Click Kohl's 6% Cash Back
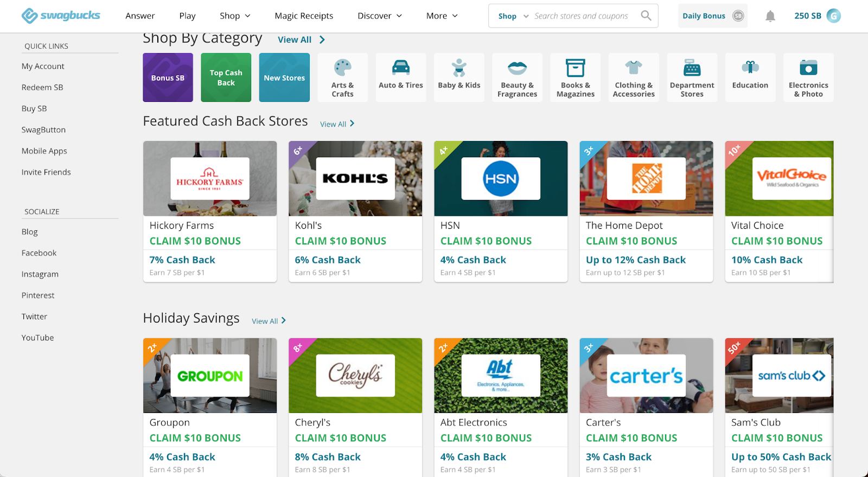Image resolution: width=868 pixels, height=477 pixels. pos(328,260)
